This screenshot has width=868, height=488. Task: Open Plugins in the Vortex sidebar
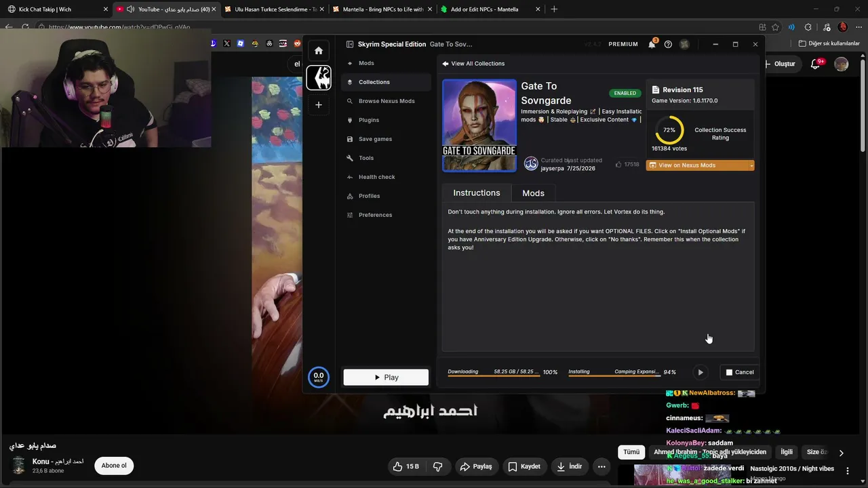click(x=387, y=120)
